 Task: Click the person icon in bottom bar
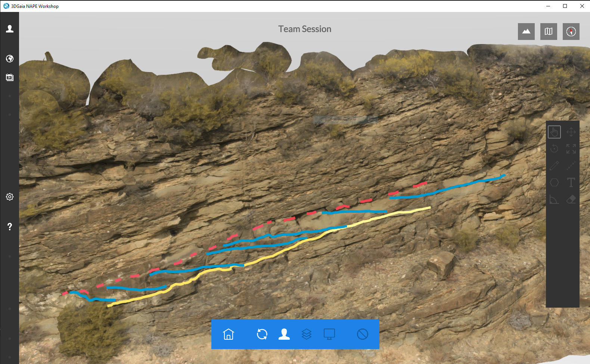click(284, 334)
